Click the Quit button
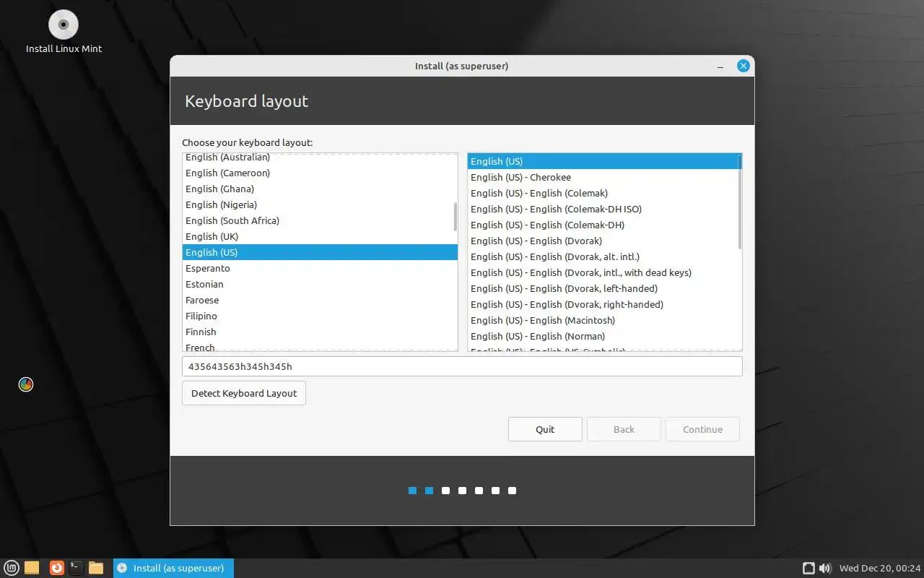Viewport: 924px width, 578px height. (x=545, y=429)
